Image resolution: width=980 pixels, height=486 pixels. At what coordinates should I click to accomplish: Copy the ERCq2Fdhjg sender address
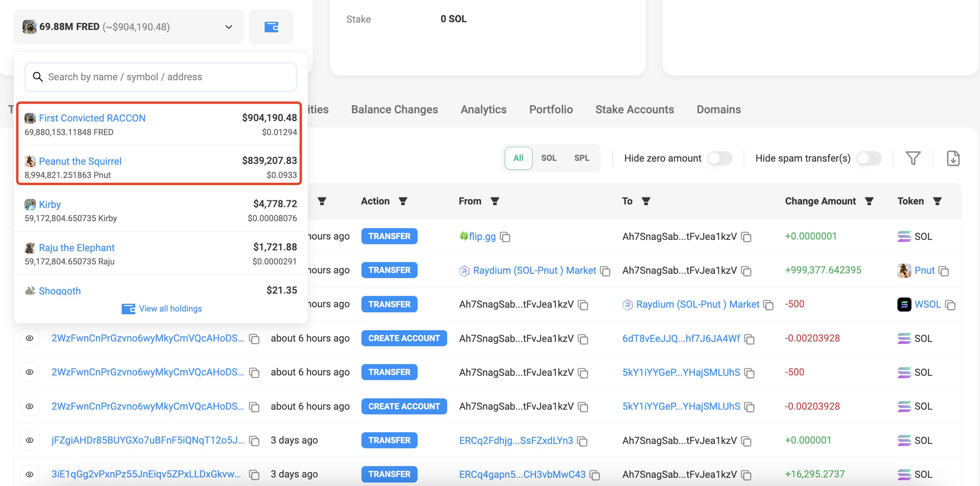[582, 441]
